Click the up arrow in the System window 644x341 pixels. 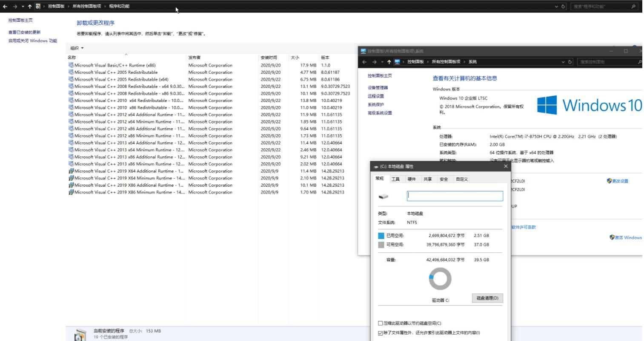click(389, 62)
